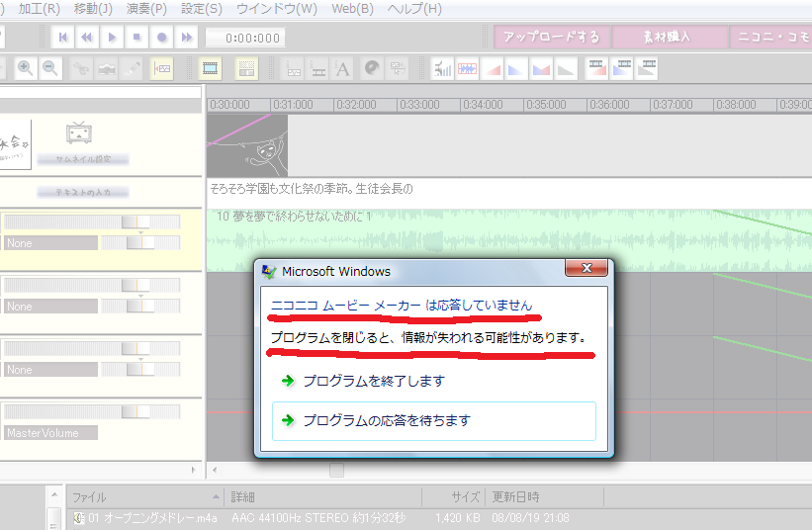This screenshot has width=812, height=530.
Task: Click the brush tool icon
Action: [x=133, y=68]
